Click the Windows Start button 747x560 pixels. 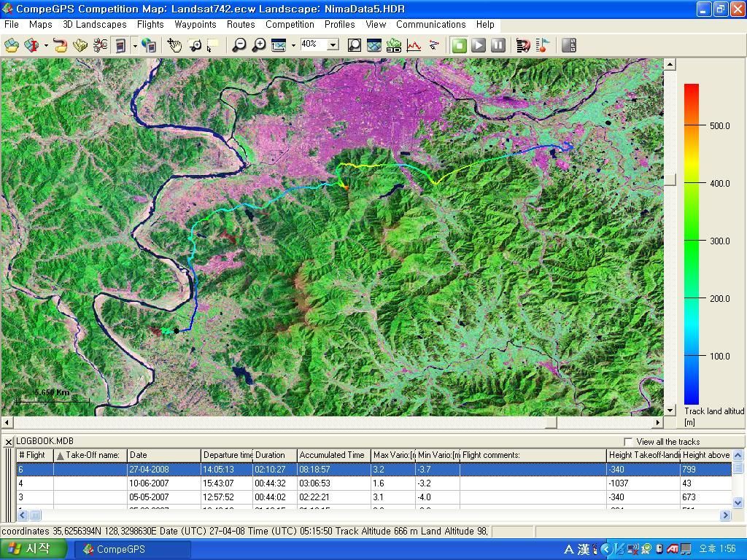tap(33, 549)
